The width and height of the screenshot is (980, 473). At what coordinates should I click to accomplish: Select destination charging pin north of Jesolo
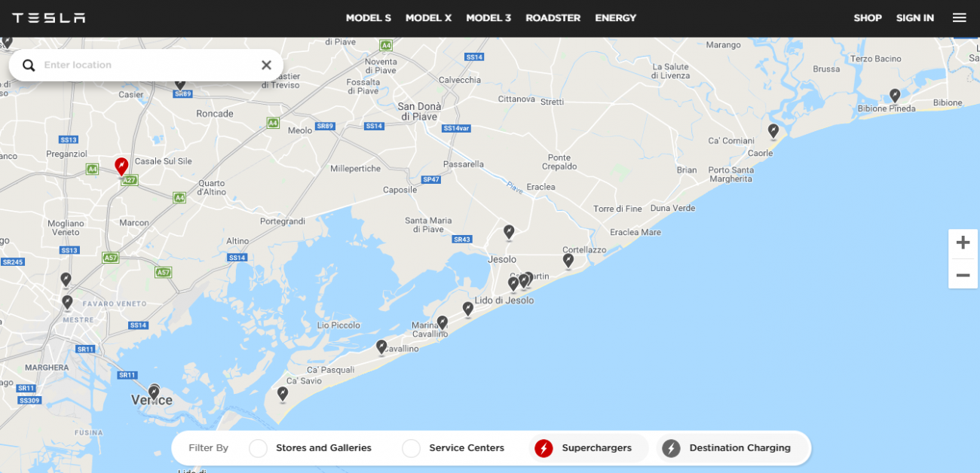pyautogui.click(x=509, y=232)
